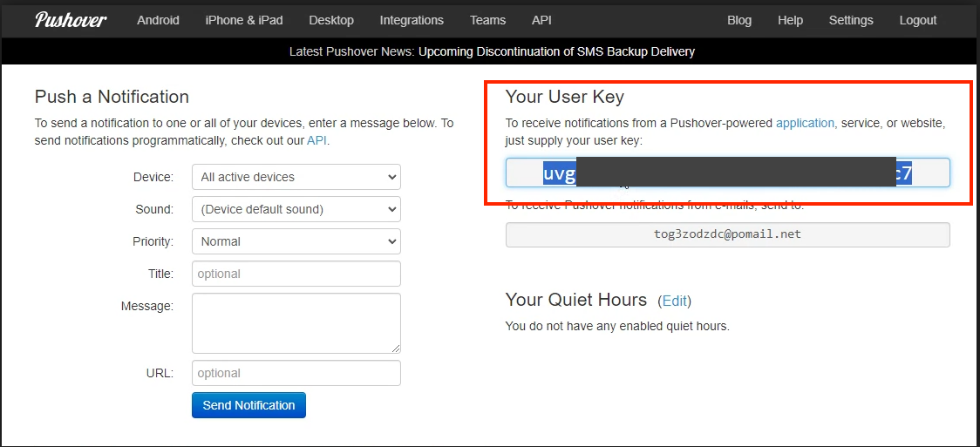Select the Pushover e-mail address field
The height and width of the screenshot is (447, 980).
point(727,234)
